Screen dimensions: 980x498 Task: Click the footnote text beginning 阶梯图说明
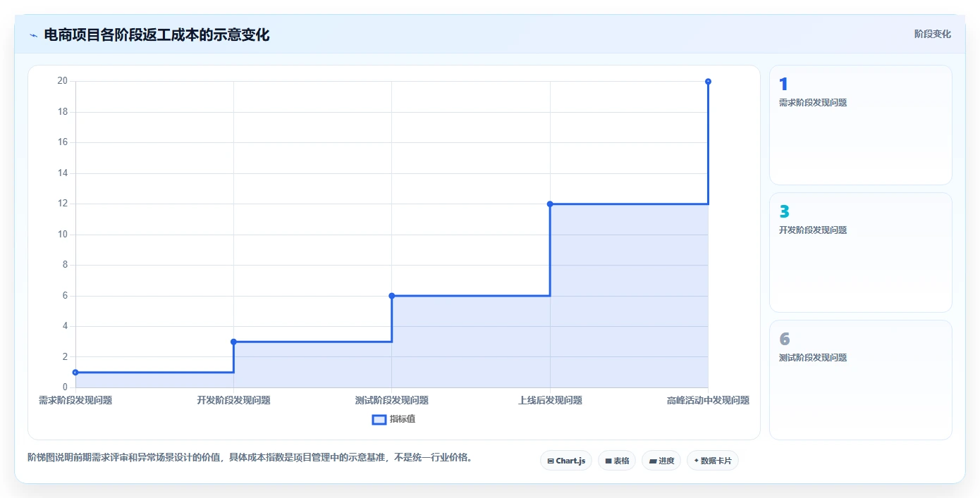250,457
